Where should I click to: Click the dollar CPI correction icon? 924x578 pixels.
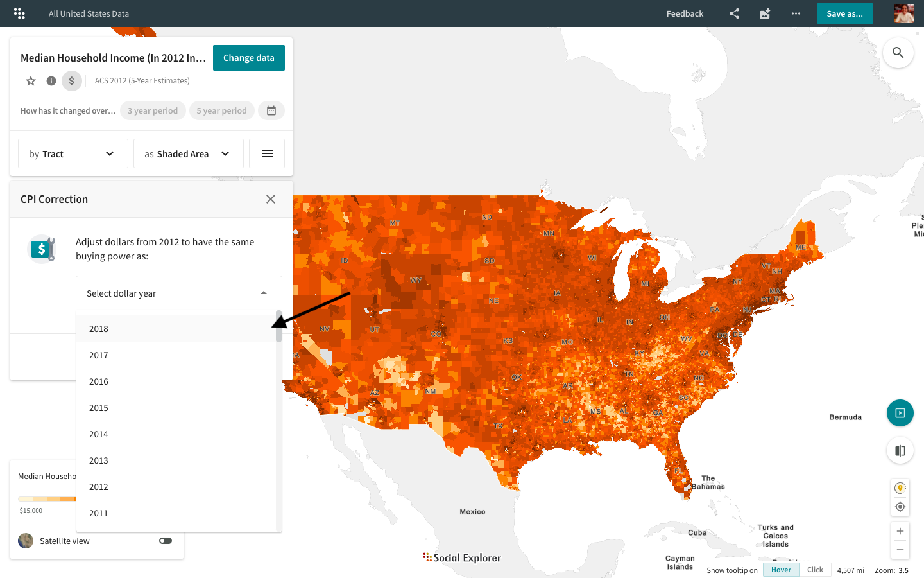pyautogui.click(x=72, y=81)
